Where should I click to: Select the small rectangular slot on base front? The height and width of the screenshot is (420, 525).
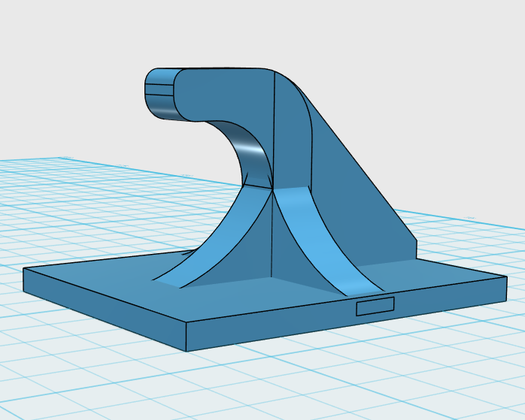click(x=375, y=306)
